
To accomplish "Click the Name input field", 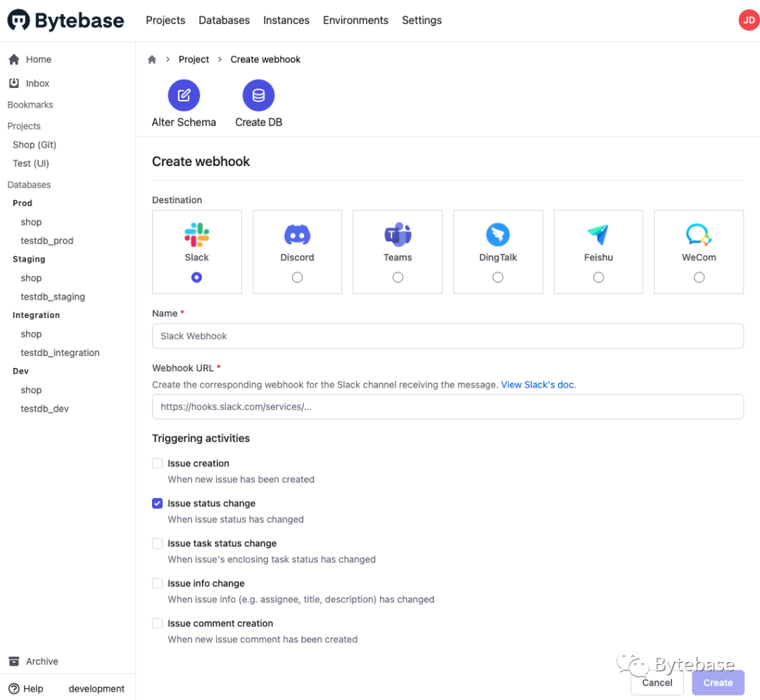I will pos(448,336).
